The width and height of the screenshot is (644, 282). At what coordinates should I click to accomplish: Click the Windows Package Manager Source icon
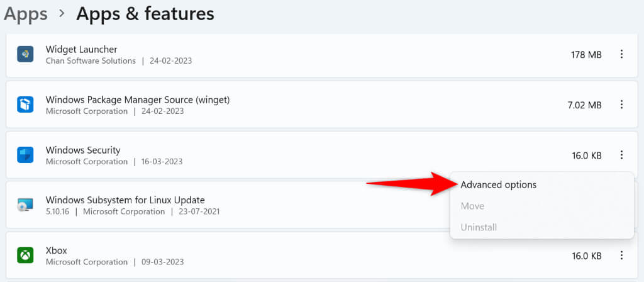[25, 104]
